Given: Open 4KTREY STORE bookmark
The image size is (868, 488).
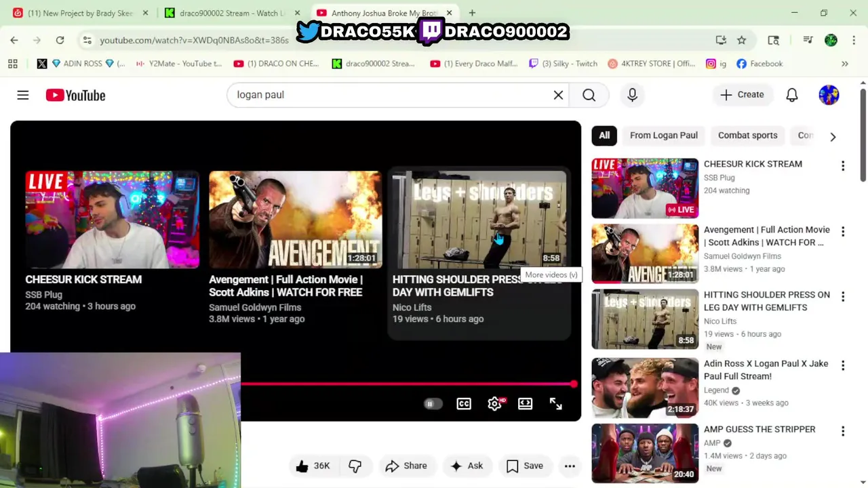Looking at the screenshot, I should coord(652,64).
